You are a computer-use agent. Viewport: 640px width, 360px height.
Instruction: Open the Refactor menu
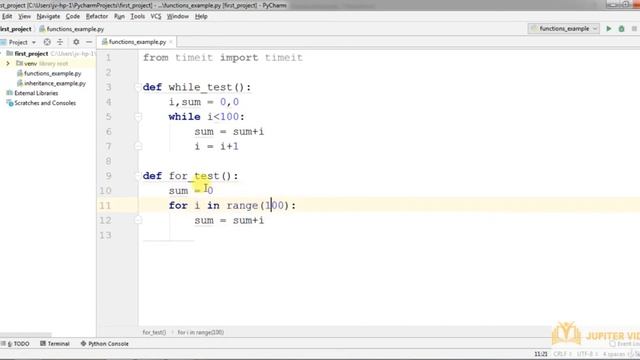[97, 16]
